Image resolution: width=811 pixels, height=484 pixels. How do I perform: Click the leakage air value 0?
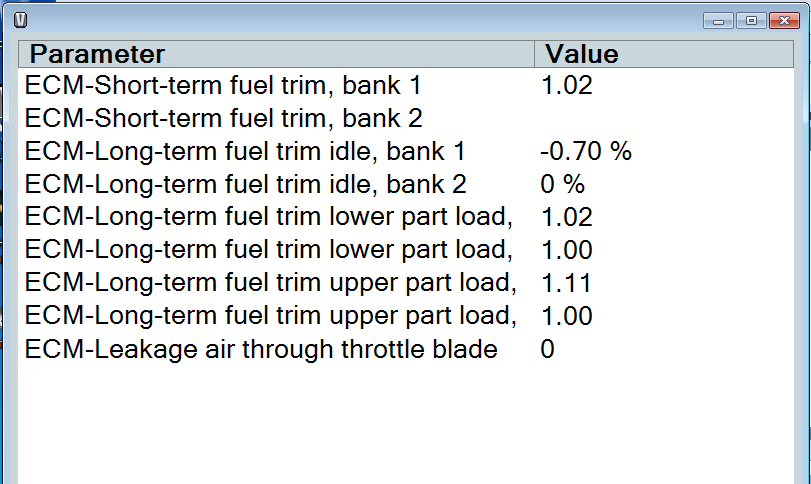[547, 349]
